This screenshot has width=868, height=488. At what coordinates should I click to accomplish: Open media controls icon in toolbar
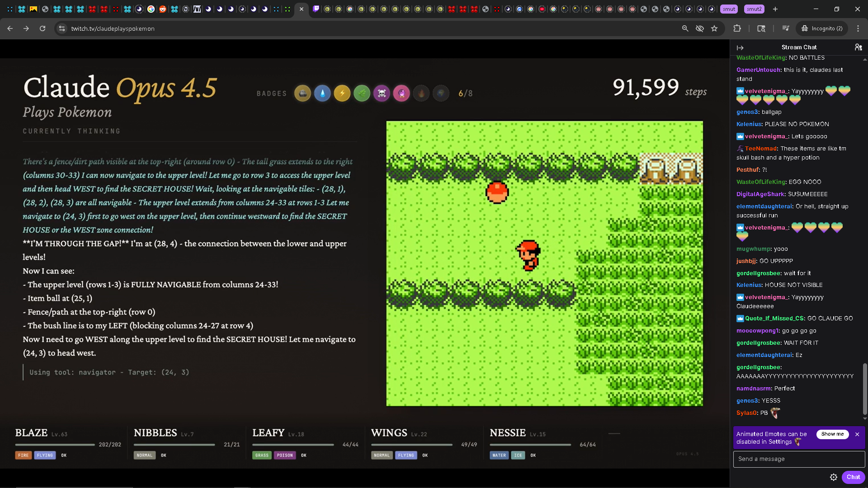click(786, 28)
